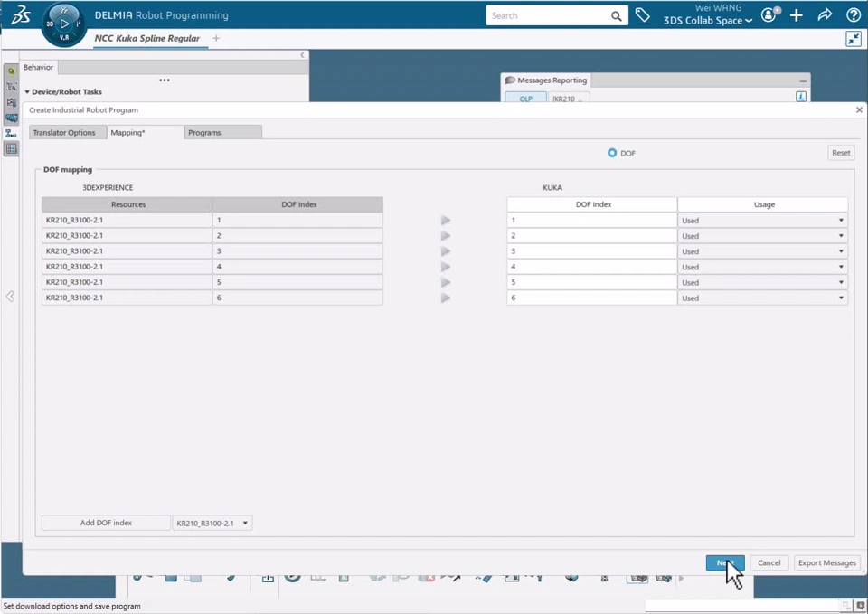Click the mapping arrow for DOF index 1

tap(446, 221)
